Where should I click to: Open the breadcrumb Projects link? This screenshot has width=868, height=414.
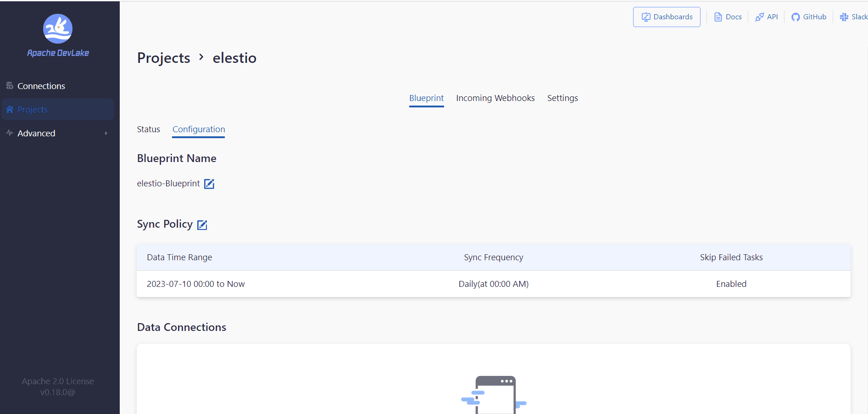pos(163,58)
